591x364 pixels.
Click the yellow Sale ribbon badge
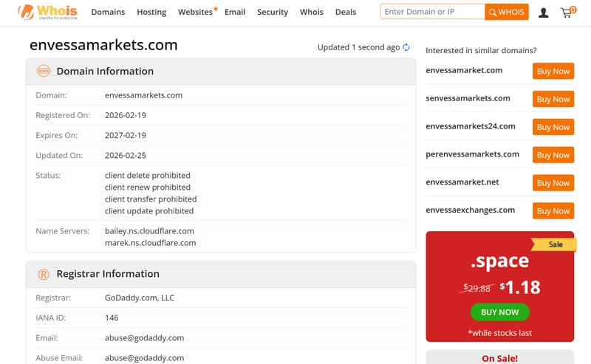[x=554, y=244]
